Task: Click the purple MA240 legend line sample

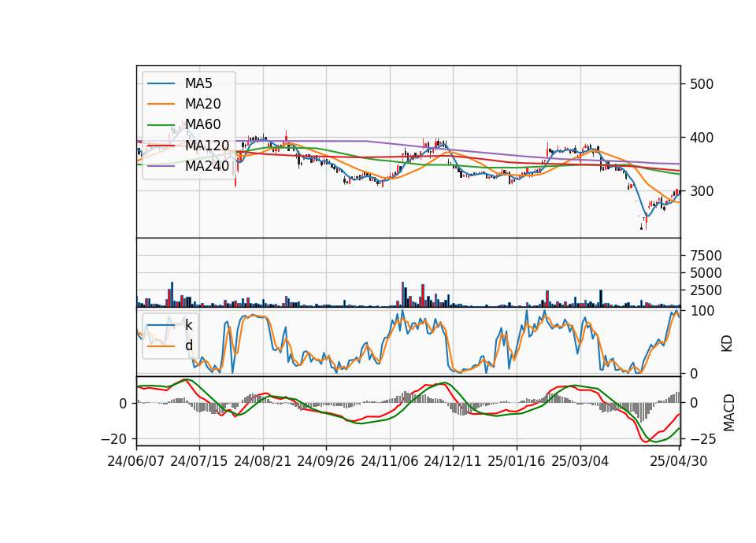Action: 161,166
